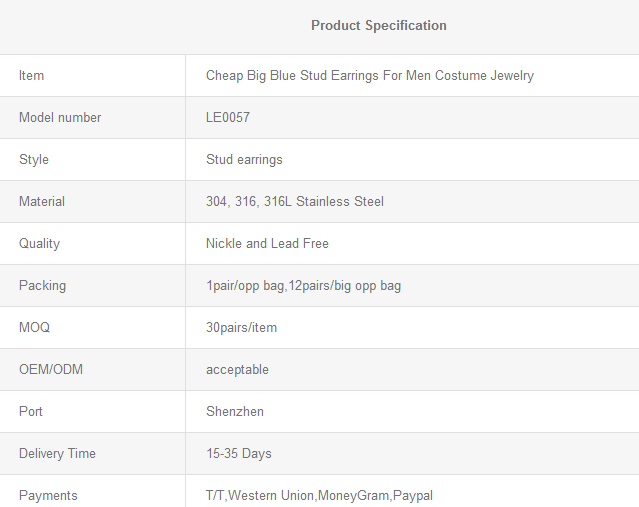Select the OEM/ODM row label
639x507 pixels.
click(51, 369)
